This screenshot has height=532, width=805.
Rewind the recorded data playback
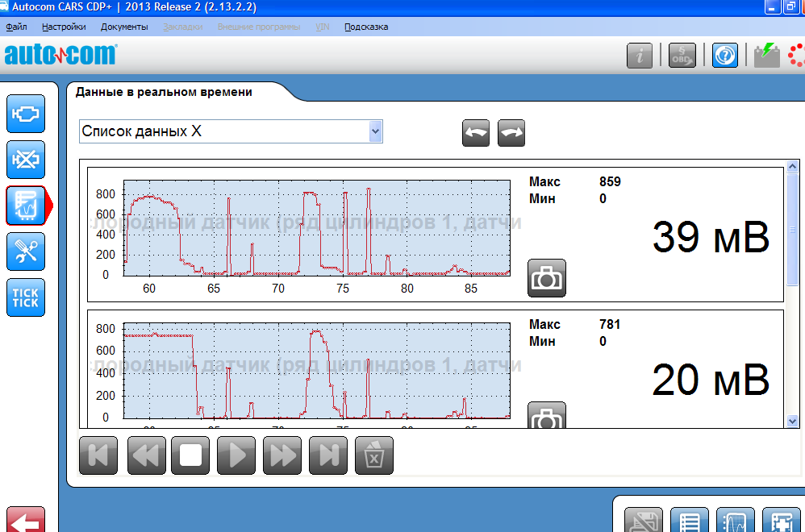(145, 455)
